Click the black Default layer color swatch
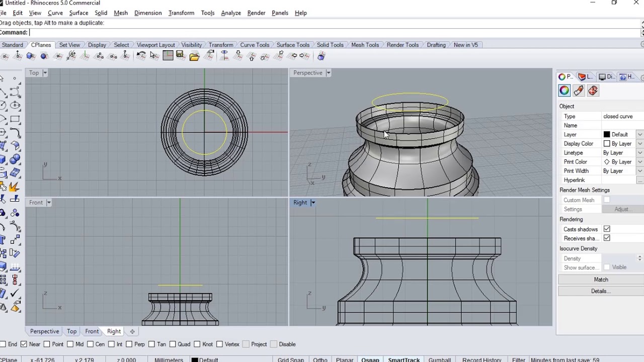The width and height of the screenshot is (644, 362). coord(607,135)
